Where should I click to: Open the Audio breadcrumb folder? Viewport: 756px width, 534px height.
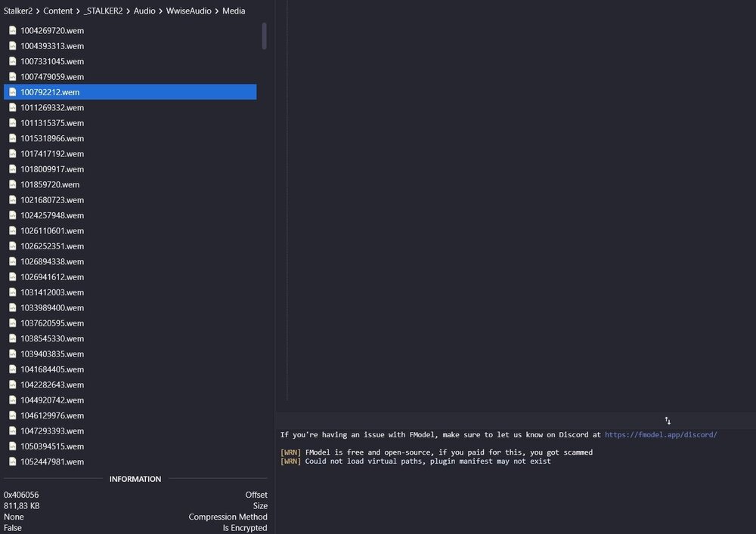pyautogui.click(x=144, y=11)
